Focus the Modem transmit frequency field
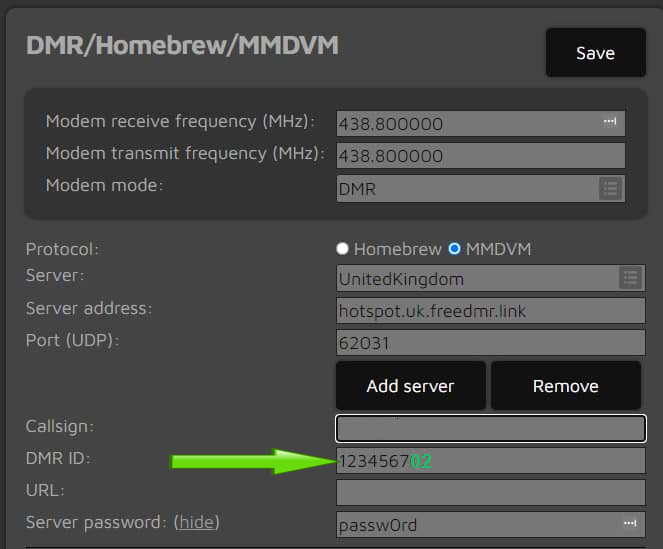Image resolution: width=663 pixels, height=549 pixels. [480, 155]
